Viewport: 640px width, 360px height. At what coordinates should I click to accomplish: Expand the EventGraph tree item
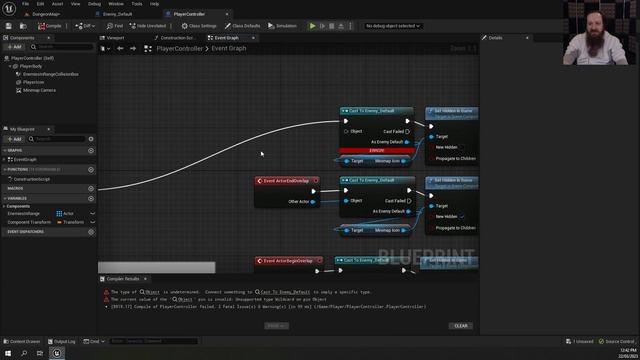(4, 160)
